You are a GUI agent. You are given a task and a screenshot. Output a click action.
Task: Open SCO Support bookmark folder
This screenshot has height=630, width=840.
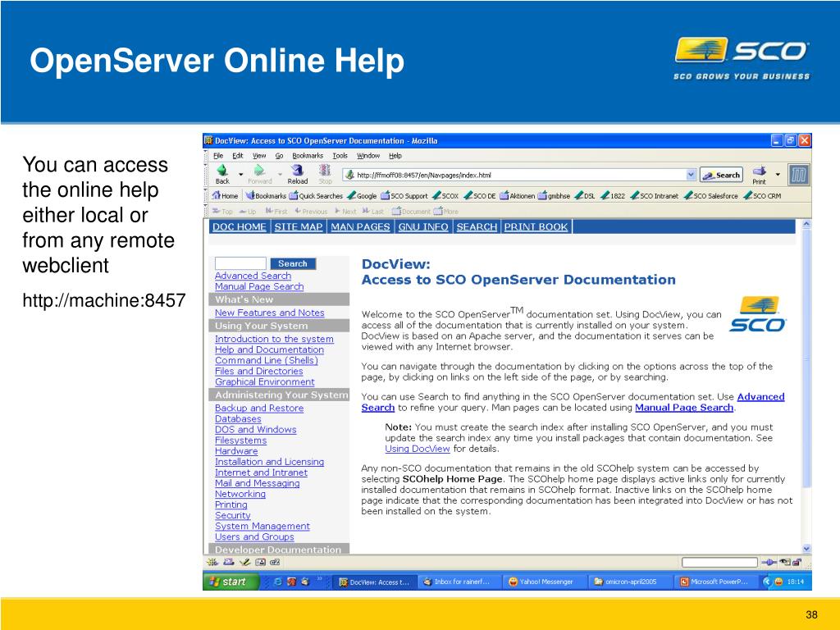[404, 195]
